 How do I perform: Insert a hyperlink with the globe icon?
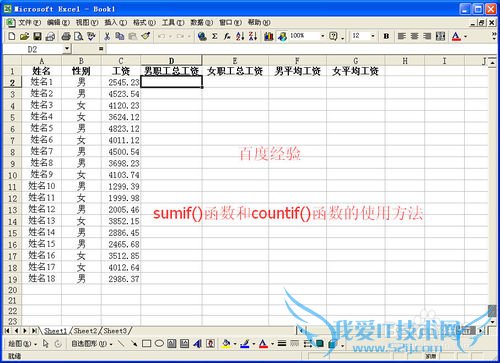click(x=202, y=36)
